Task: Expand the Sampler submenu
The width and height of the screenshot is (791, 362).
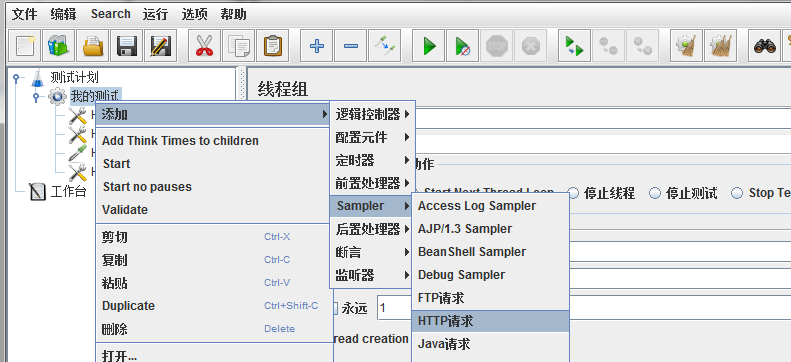Action: (x=372, y=206)
